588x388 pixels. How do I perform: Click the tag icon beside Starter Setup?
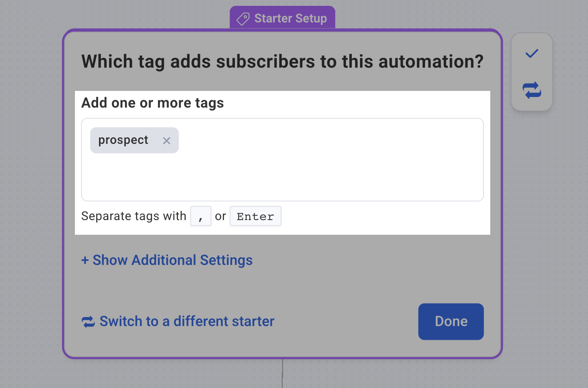coord(243,19)
